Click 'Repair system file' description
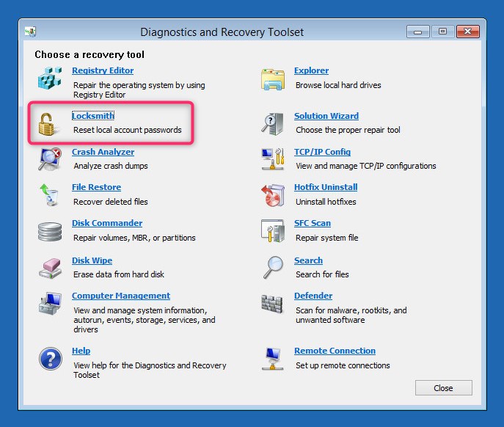Screen dimensions: 504x427 click(327, 238)
